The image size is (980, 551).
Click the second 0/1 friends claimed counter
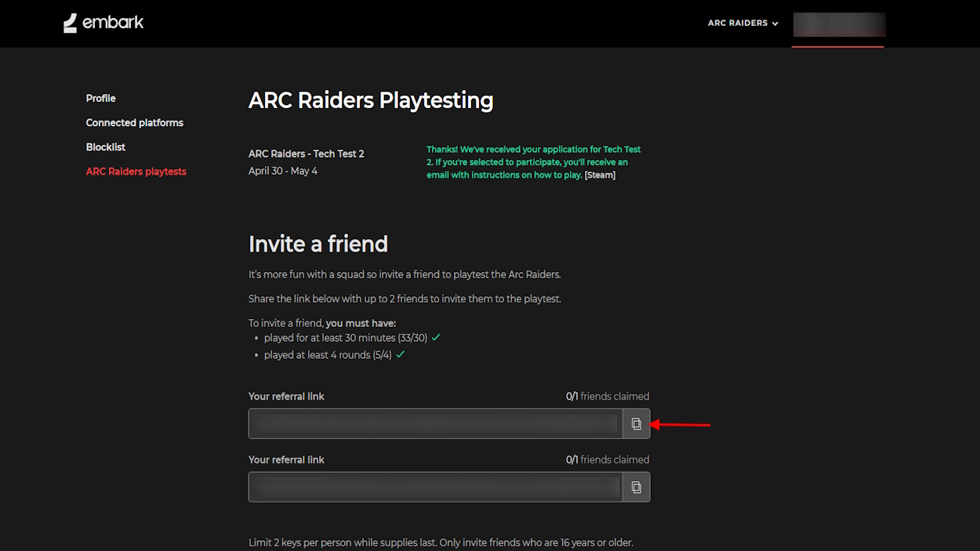pyautogui.click(x=607, y=460)
